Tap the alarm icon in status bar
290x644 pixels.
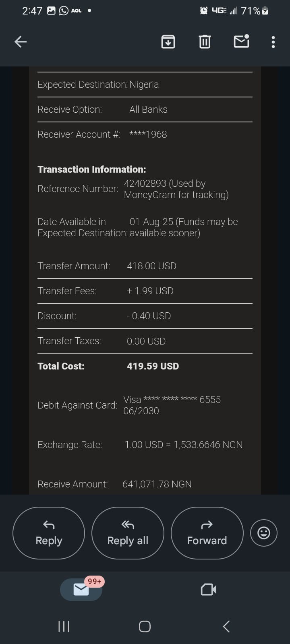pos(204,11)
